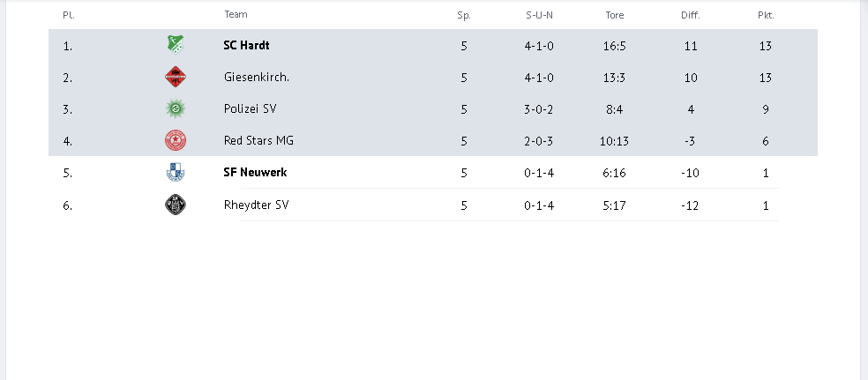Open the Red Stars MG team link
The image size is (868, 380).
click(258, 140)
